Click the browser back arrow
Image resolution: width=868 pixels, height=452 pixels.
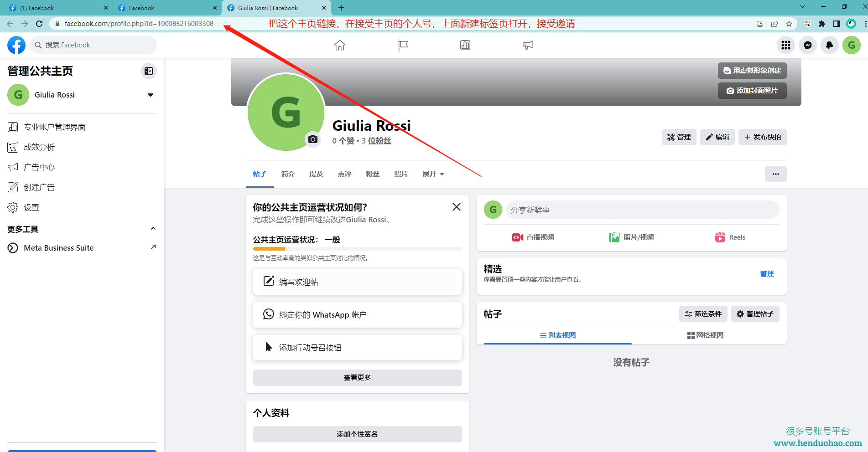click(x=10, y=24)
